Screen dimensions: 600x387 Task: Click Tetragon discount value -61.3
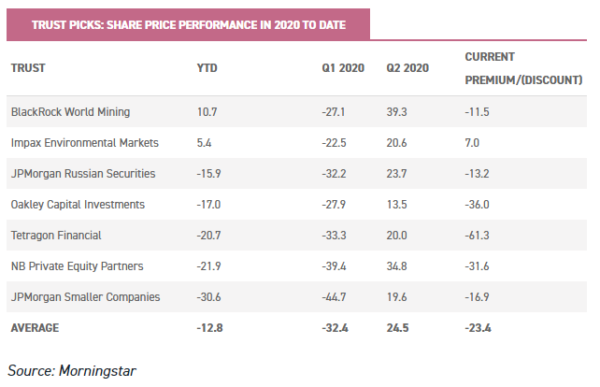coord(477,235)
